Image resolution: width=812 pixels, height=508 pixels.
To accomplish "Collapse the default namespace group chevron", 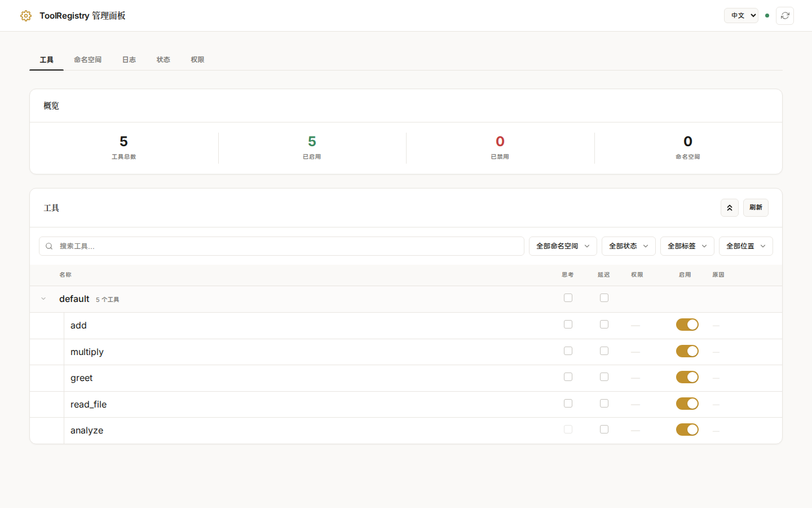I will [43, 299].
